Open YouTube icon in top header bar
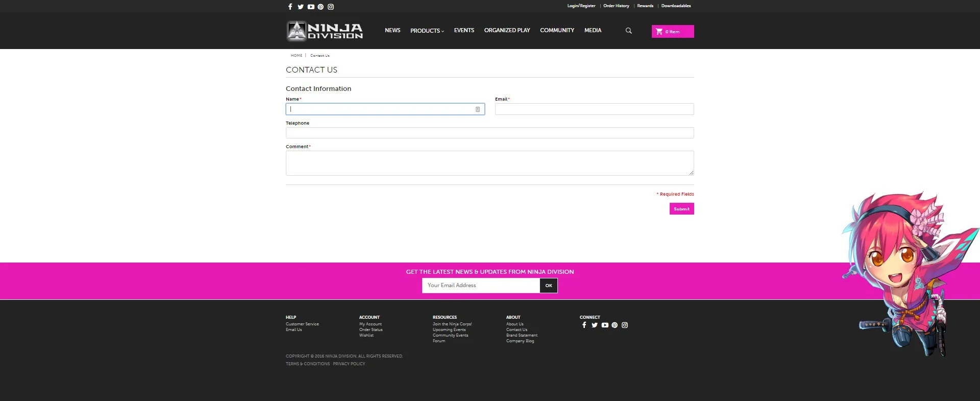This screenshot has height=401, width=980. click(311, 7)
